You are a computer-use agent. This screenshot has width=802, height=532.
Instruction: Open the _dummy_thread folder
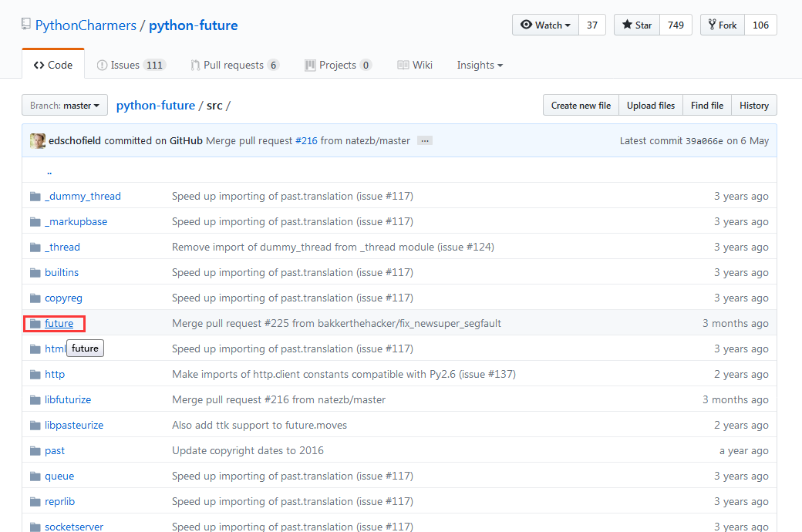(83, 197)
